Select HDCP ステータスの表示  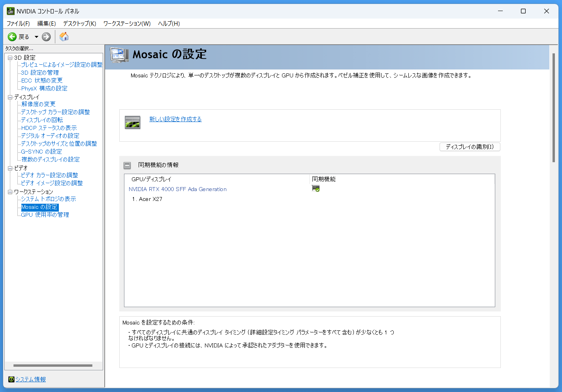[49, 128]
